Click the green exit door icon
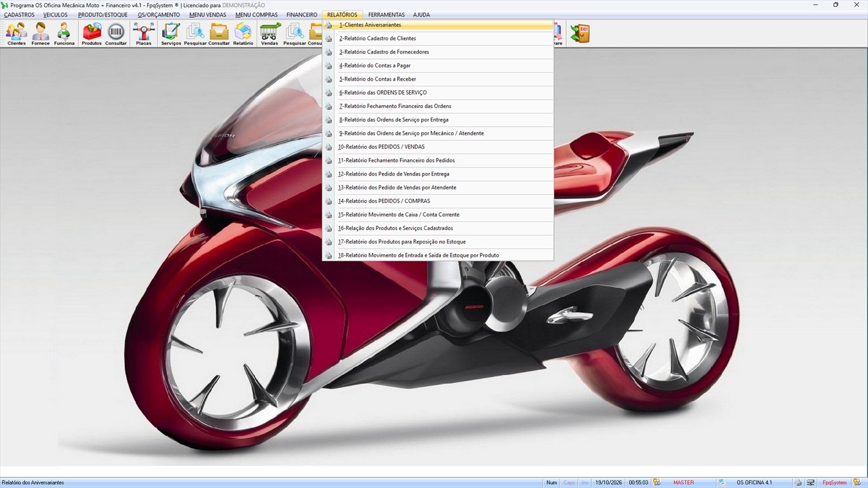The width and height of the screenshot is (868, 488). pos(580,33)
